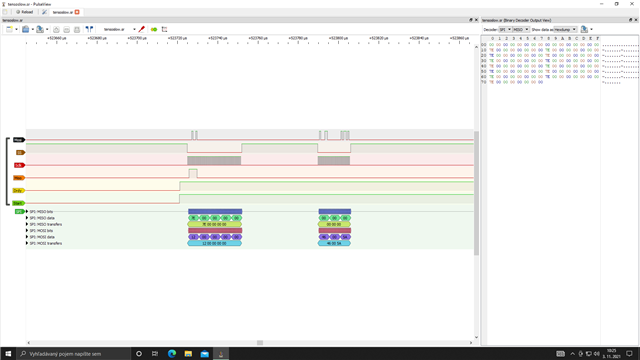The height and width of the screenshot is (360, 640).
Task: Open the MISO class selector dropdown
Action: (x=521, y=29)
